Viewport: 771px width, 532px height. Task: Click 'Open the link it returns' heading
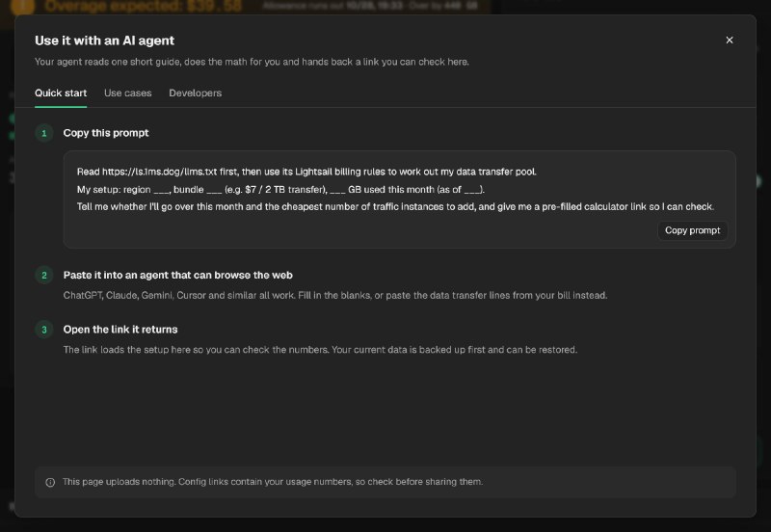click(x=120, y=330)
